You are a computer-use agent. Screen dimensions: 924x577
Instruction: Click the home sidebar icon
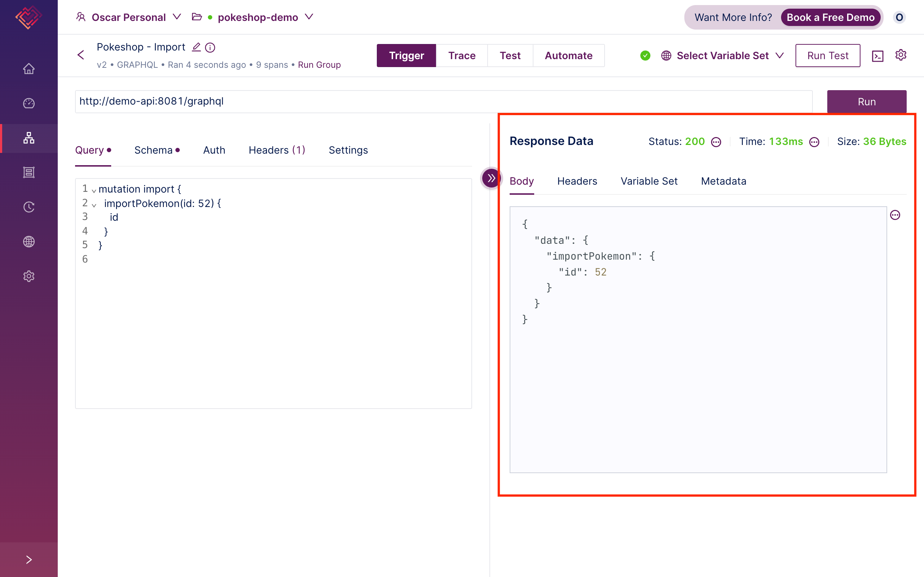click(x=29, y=69)
